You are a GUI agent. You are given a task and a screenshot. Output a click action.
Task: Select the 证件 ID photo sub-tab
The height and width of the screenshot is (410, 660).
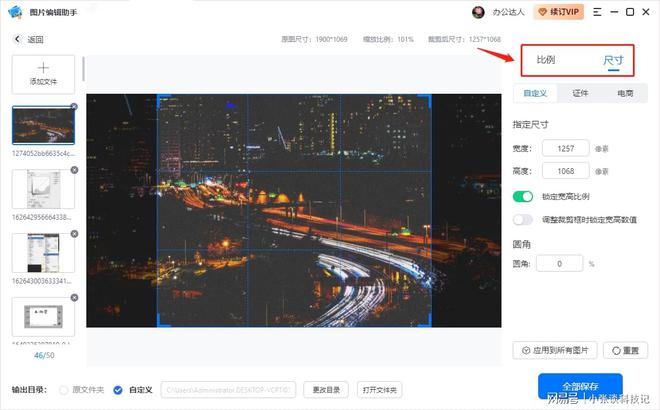580,93
